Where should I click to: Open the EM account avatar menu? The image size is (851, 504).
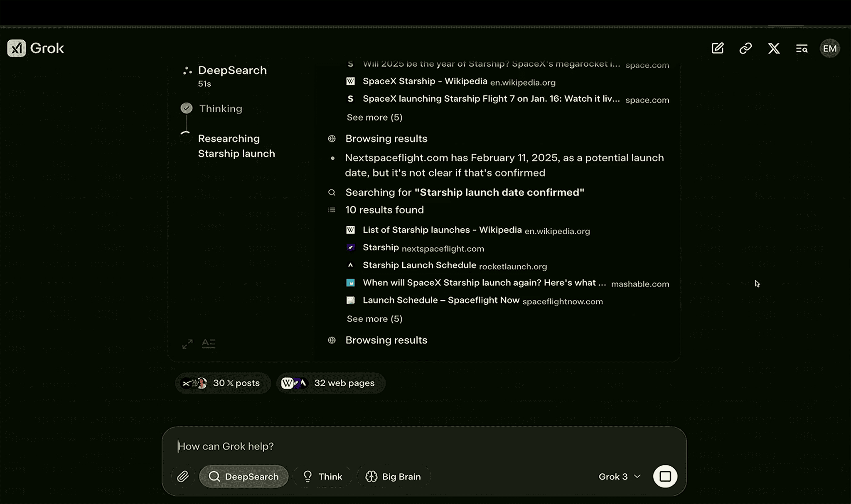(x=830, y=48)
